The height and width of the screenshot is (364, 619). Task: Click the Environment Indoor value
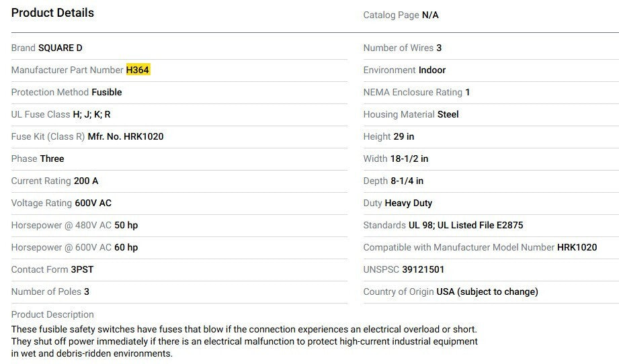[x=432, y=70]
